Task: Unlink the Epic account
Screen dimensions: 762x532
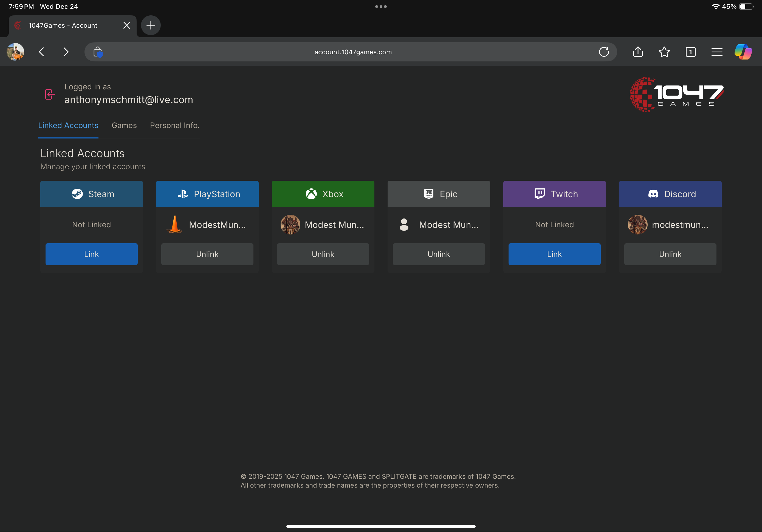Action: [439, 254]
